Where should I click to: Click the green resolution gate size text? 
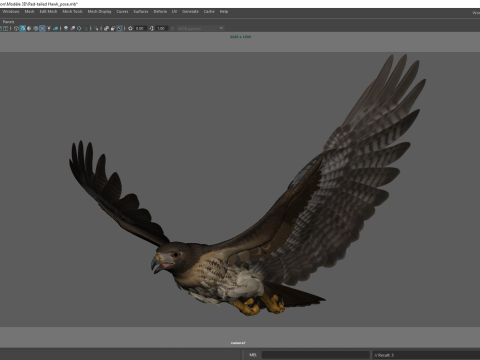coord(240,37)
